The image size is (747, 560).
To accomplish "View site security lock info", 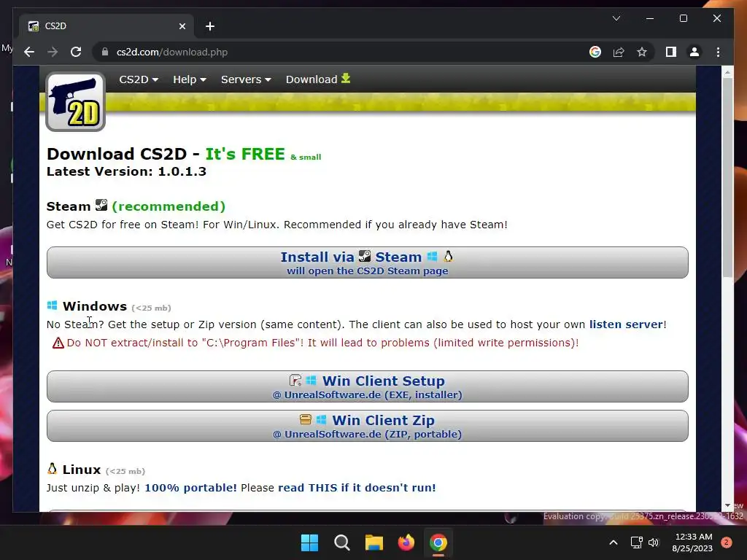I will (105, 52).
